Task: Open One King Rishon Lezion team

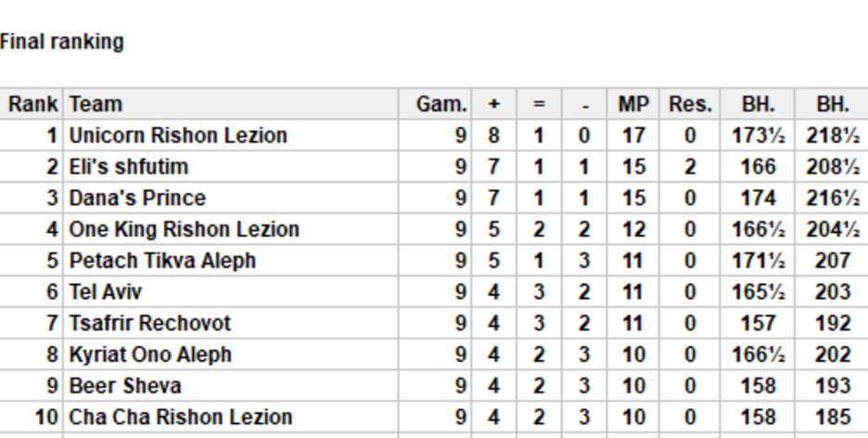Action: click(x=184, y=229)
